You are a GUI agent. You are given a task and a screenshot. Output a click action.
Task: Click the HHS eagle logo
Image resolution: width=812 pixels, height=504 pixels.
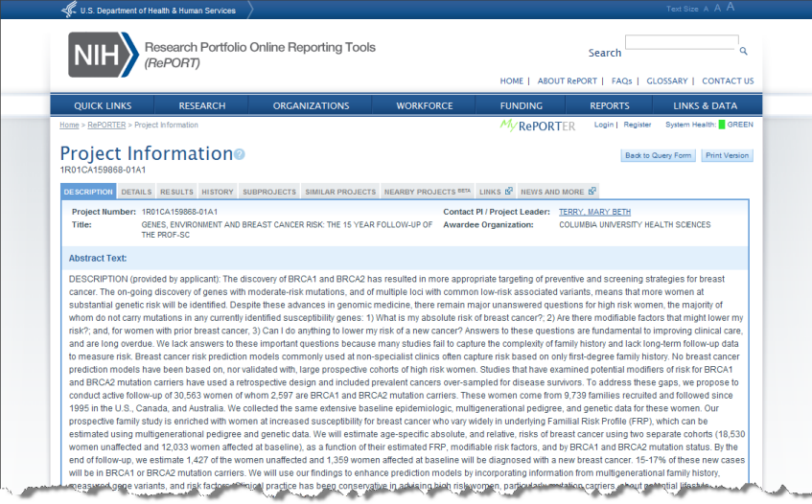click(x=68, y=10)
